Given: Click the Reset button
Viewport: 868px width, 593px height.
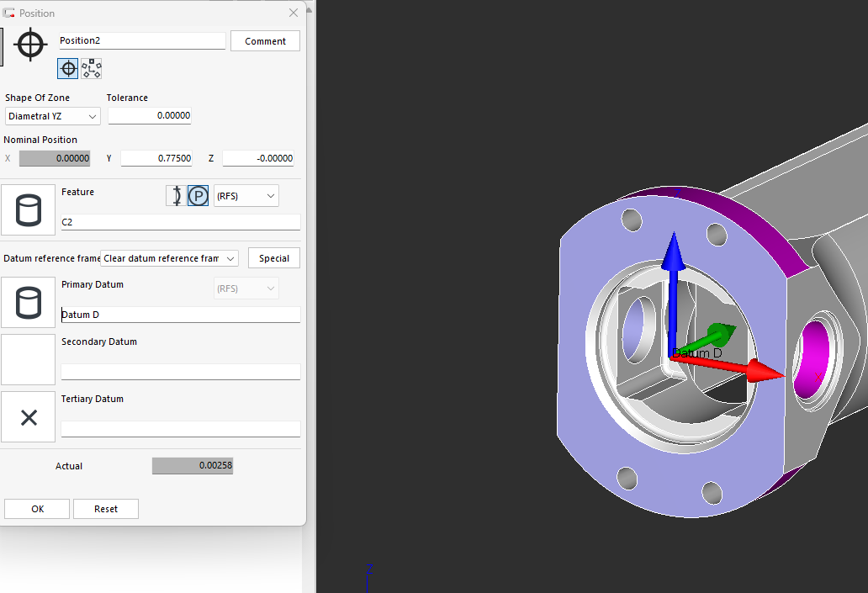Looking at the screenshot, I should pyautogui.click(x=106, y=509).
